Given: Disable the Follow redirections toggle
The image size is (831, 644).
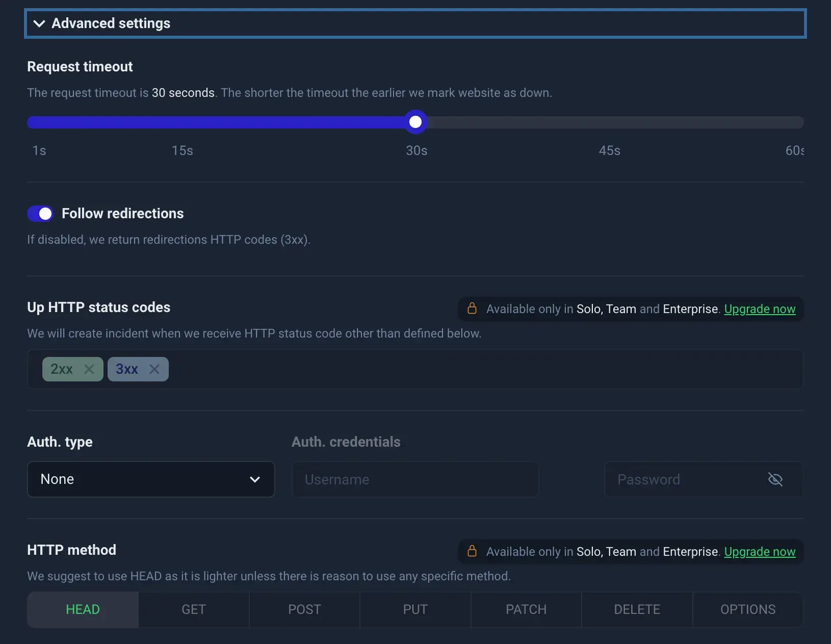Looking at the screenshot, I should tap(40, 214).
